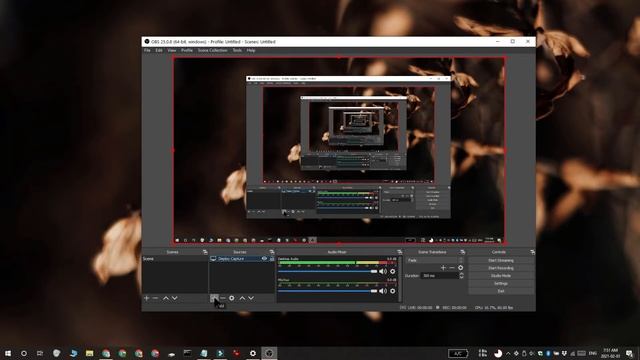Pop out the Controls dock panel

(x=532, y=252)
